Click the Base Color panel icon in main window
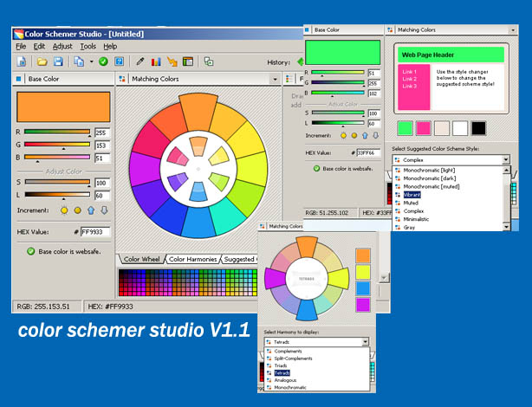 coord(19,79)
